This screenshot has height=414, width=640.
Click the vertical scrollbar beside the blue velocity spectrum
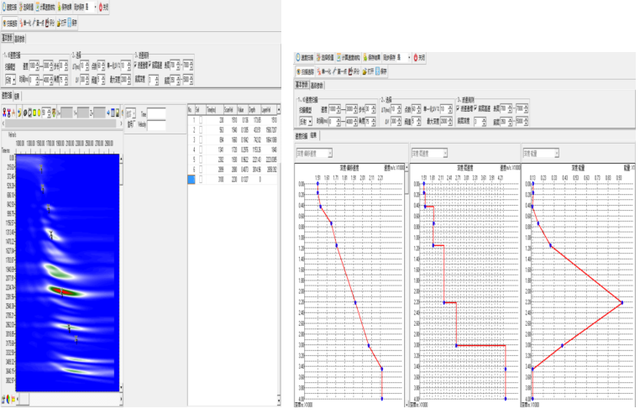tap(121, 273)
